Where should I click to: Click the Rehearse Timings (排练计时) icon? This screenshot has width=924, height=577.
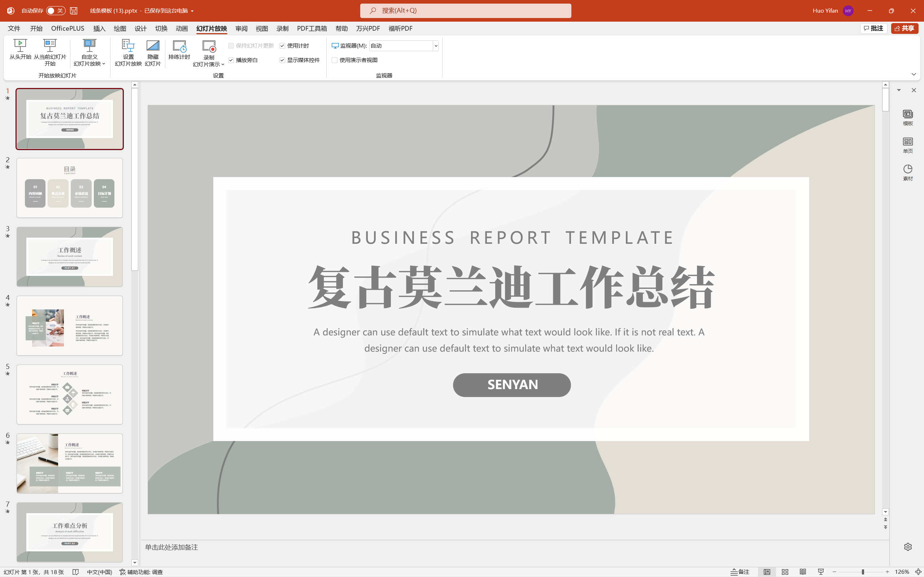179,47
